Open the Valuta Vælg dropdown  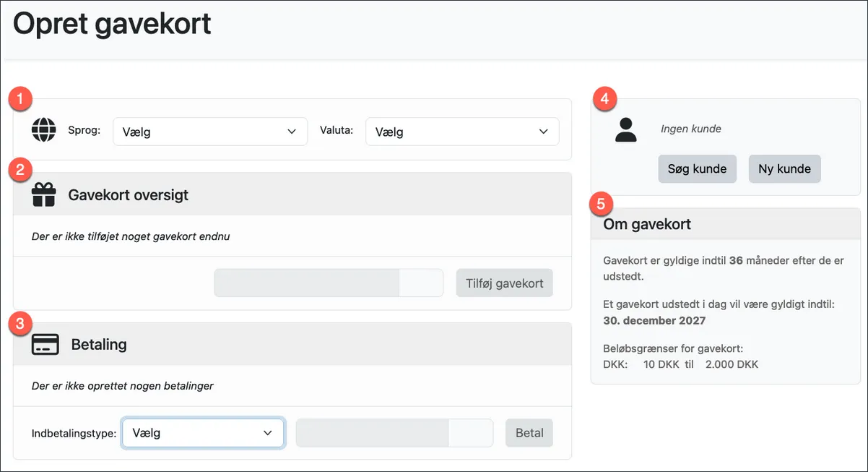461,132
